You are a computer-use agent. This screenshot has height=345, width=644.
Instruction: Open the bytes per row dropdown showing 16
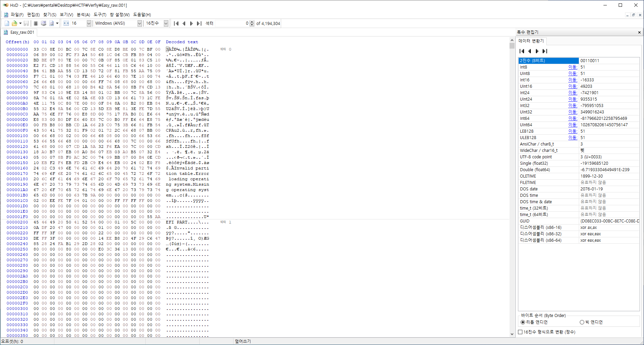click(x=89, y=23)
